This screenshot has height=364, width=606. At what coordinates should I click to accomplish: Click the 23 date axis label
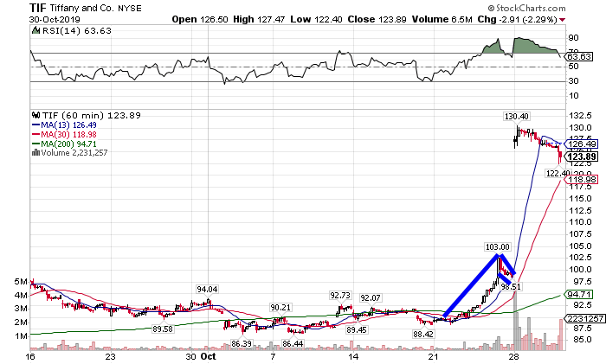pyautogui.click(x=111, y=356)
